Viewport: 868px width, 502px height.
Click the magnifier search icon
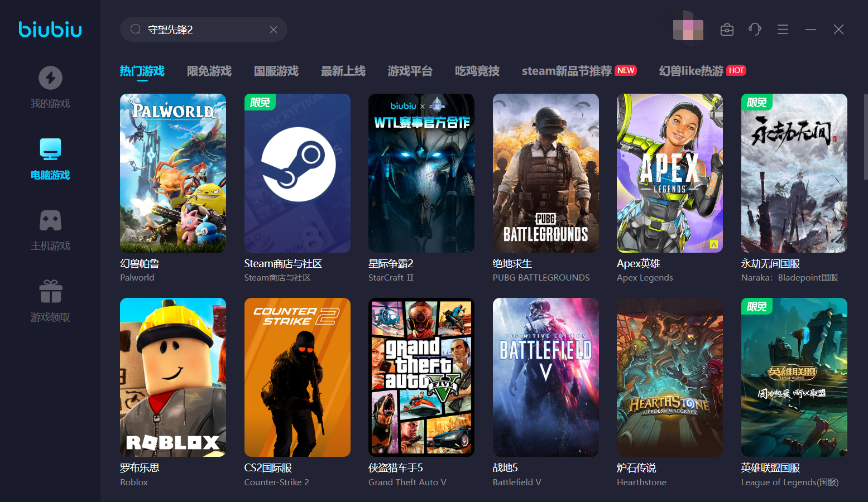(x=135, y=30)
